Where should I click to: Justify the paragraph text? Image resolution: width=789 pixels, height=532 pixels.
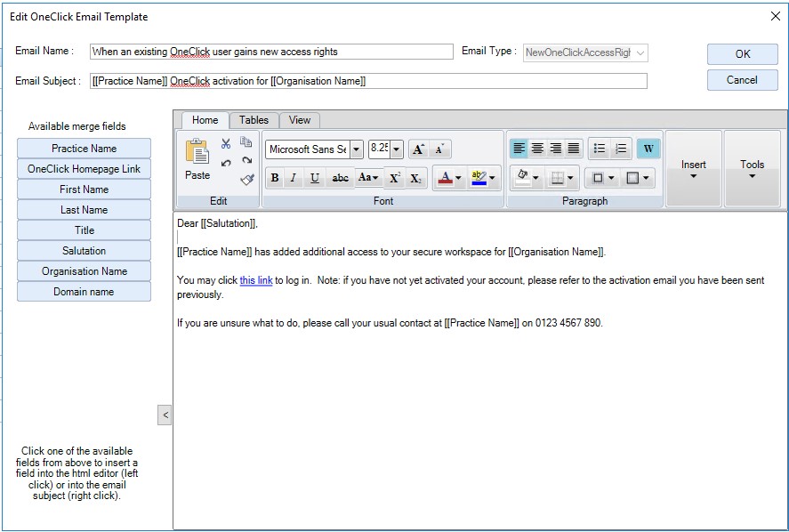click(574, 149)
